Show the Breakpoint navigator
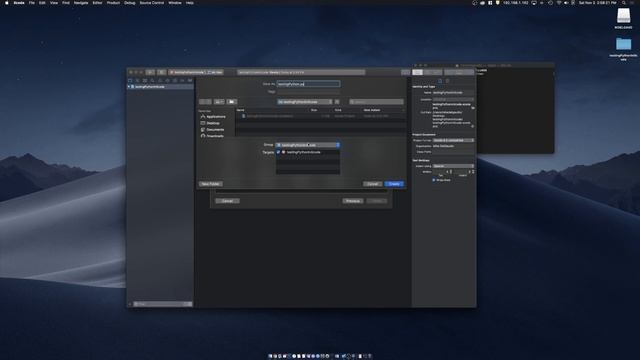This screenshot has height=360, width=640. coord(182,80)
